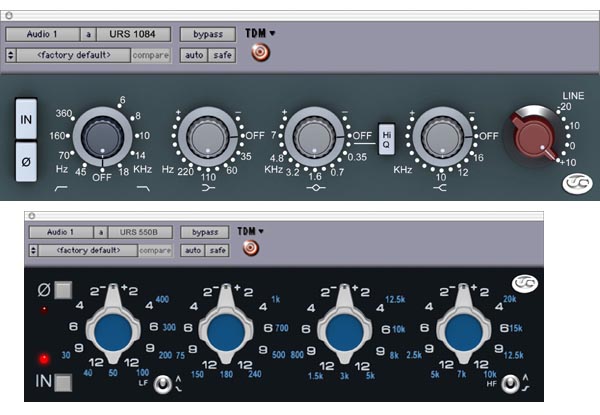Click the low band blue knob on 550B

[x=113, y=332]
